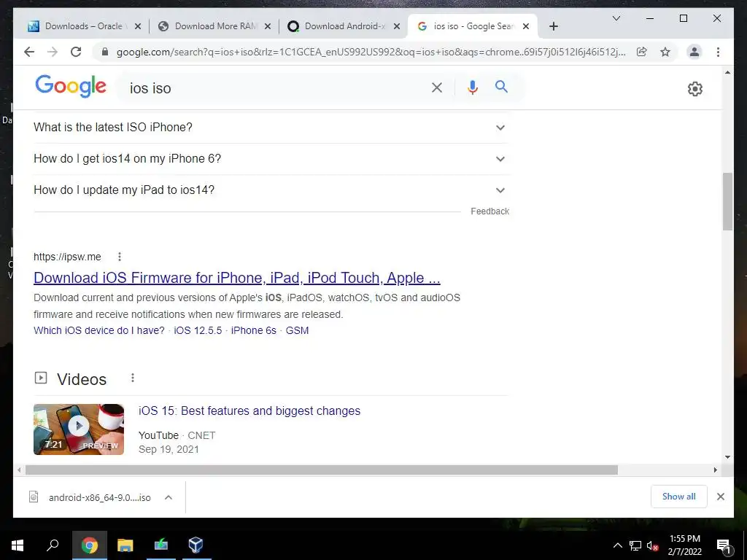
Task: Show hidden system tray icons
Action: coord(617,545)
